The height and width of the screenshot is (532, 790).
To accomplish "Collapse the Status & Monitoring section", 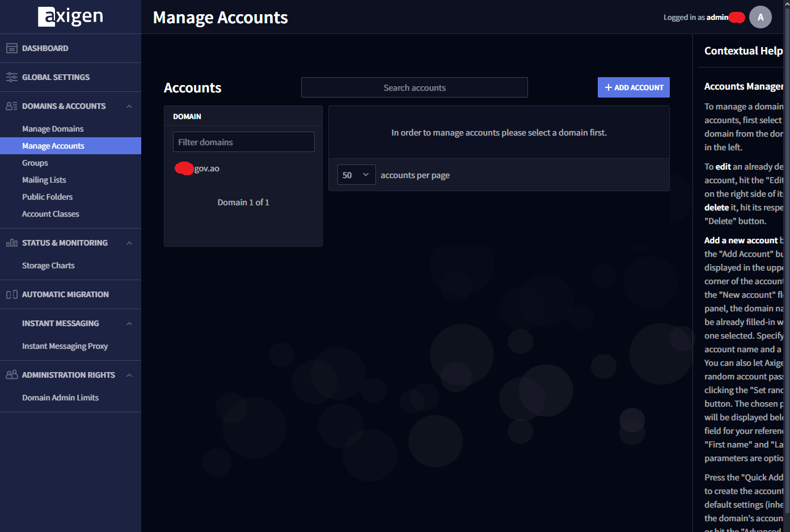I will 129,243.
